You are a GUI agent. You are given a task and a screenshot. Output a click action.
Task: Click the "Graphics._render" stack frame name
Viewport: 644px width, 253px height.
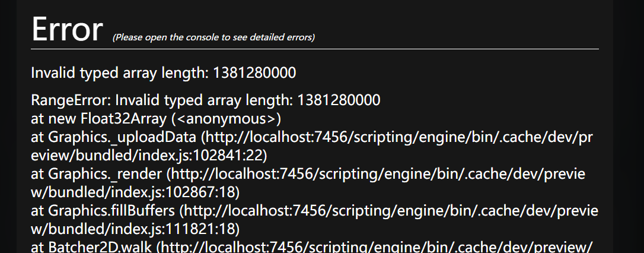pyautogui.click(x=104, y=175)
